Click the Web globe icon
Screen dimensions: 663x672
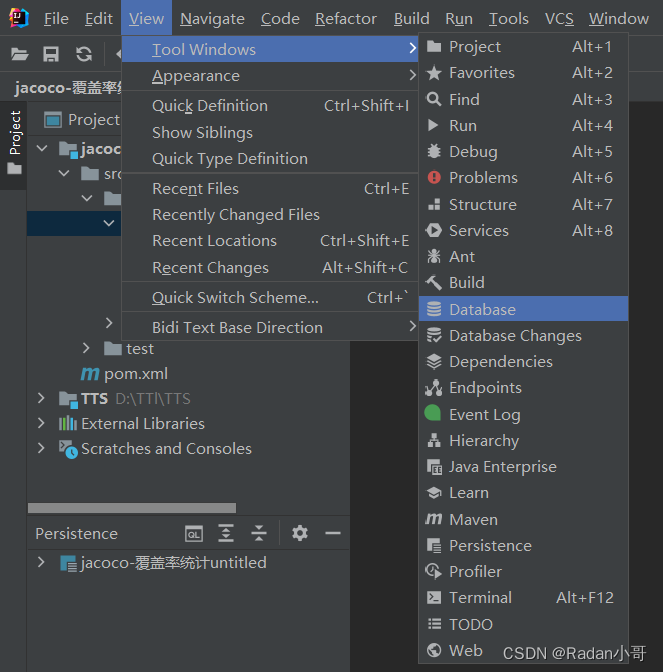pyautogui.click(x=434, y=650)
